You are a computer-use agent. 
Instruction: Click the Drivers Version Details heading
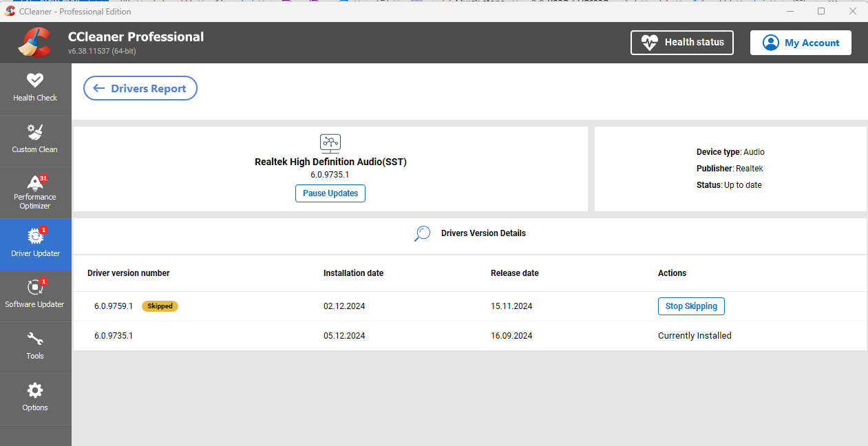(x=483, y=233)
